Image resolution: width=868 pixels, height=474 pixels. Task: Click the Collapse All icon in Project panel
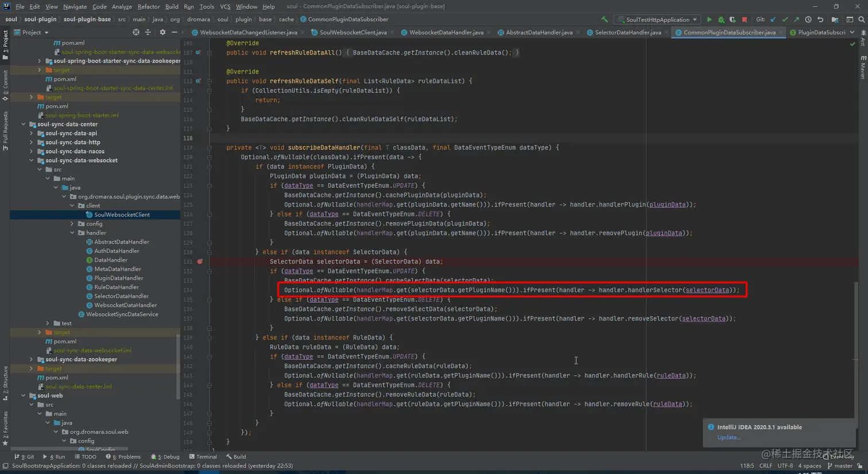[148, 33]
